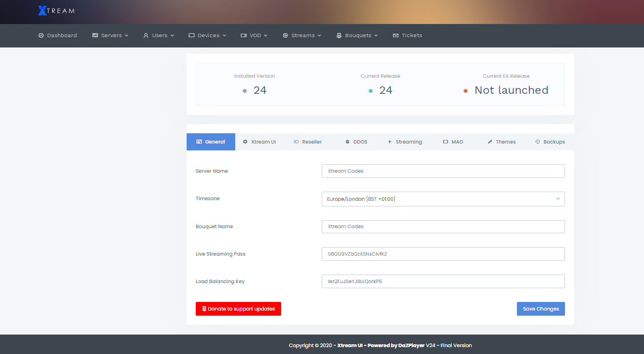Click into the Server Name field

tap(443, 171)
